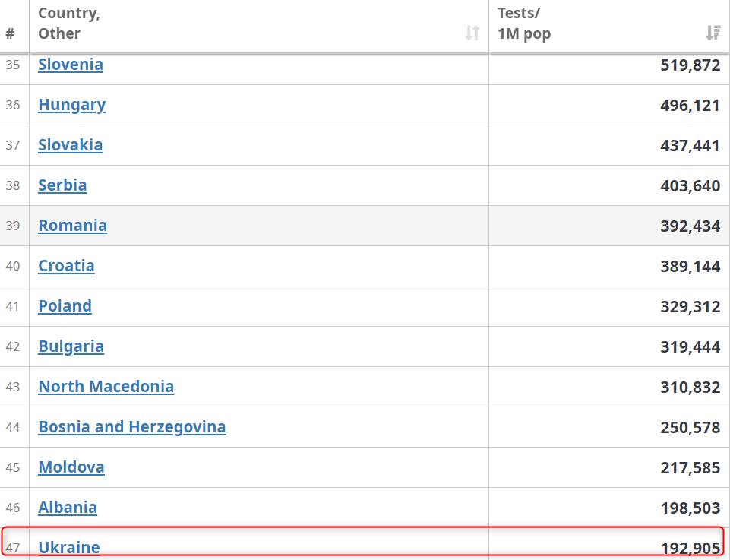Screen dimensions: 730x560
Task: Open the Hungary country link
Action: [x=71, y=105]
